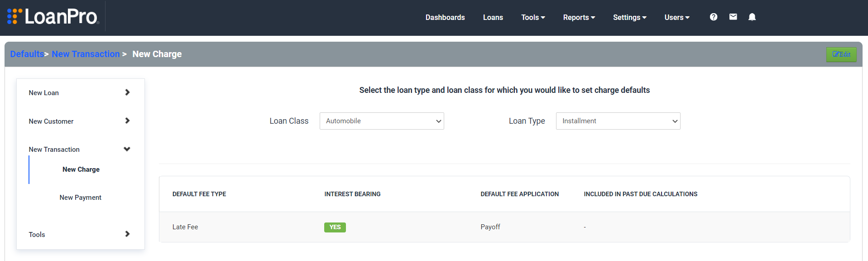The image size is (868, 261).
Task: Click the New Transaction breadcrumb link
Action: click(x=86, y=54)
